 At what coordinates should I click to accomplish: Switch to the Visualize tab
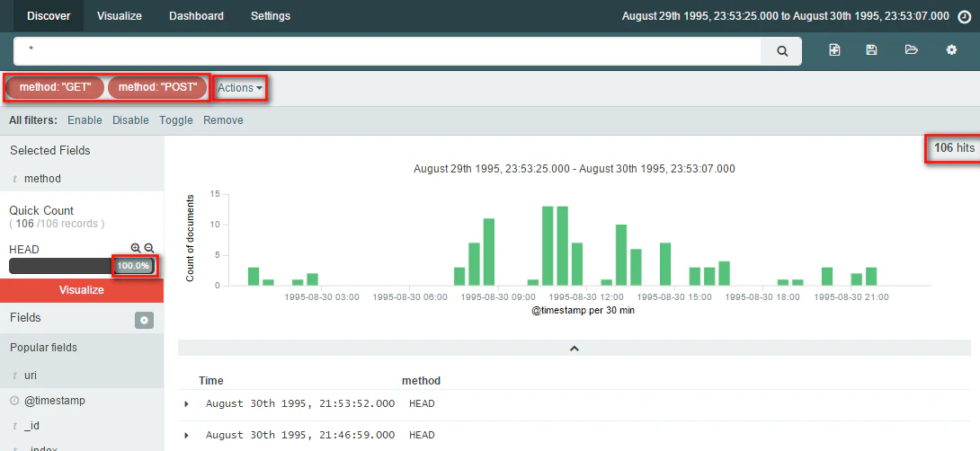click(120, 16)
